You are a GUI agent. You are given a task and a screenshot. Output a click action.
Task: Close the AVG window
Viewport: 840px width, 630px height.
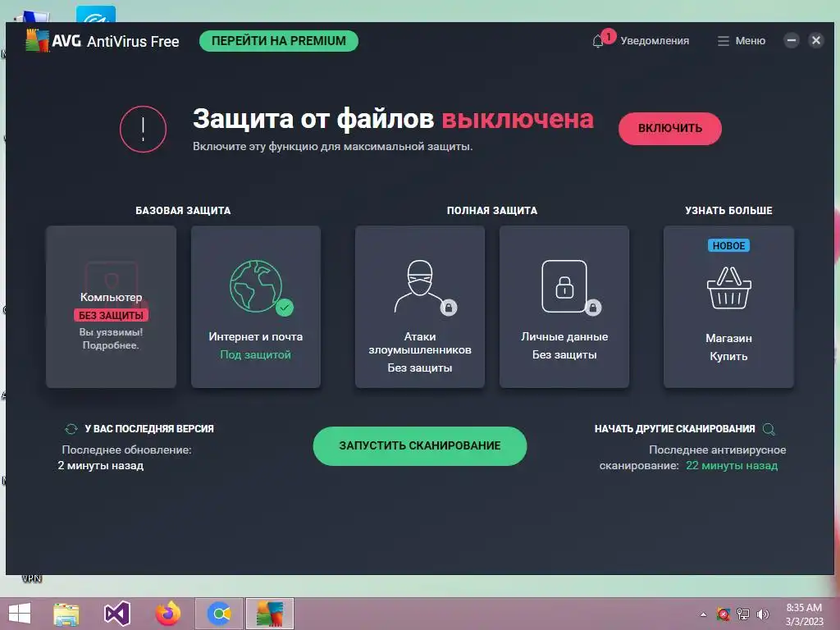tap(816, 40)
